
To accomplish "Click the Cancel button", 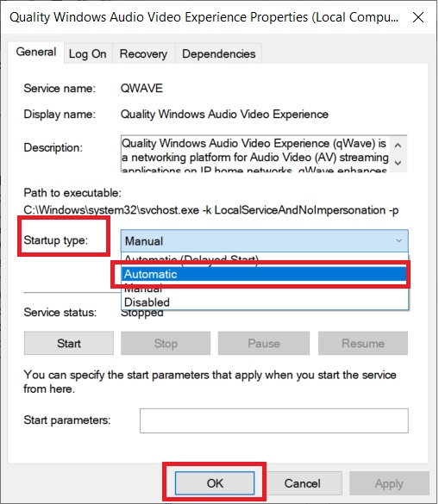I will click(302, 483).
